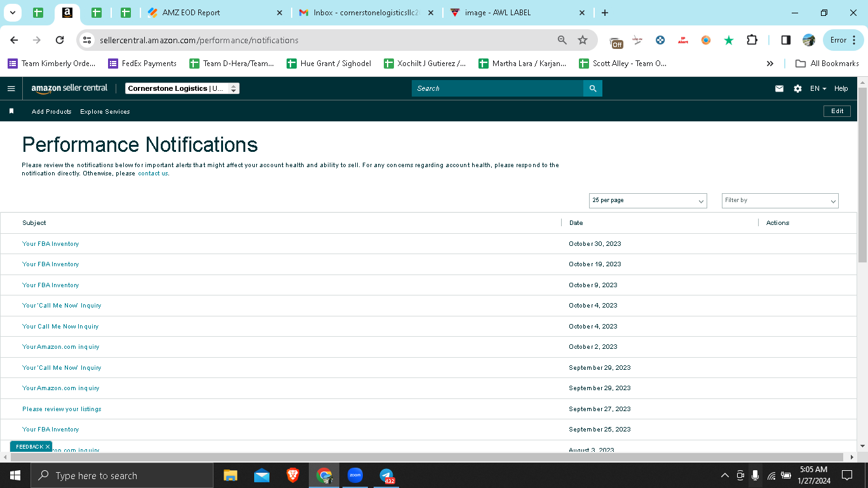Screen dimensions: 868x488
Task: Follow the contact us link
Action: point(153,173)
